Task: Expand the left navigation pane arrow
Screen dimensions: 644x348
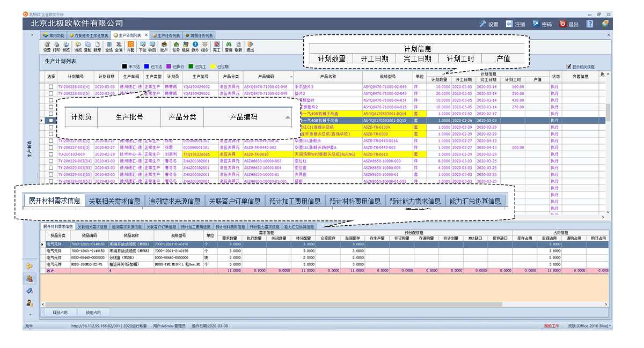Action: click(33, 35)
